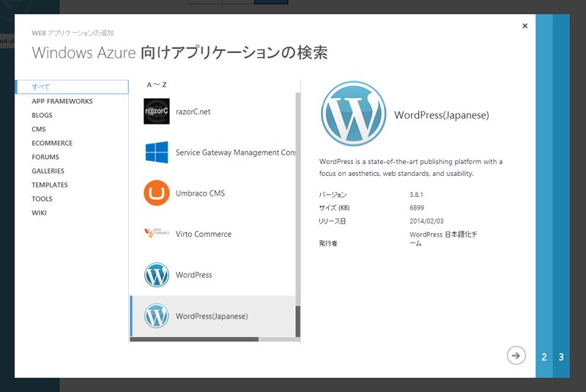Viewport: 586px width, 392px height.
Task: Click the サイズ (KB) label
Action: point(334,208)
